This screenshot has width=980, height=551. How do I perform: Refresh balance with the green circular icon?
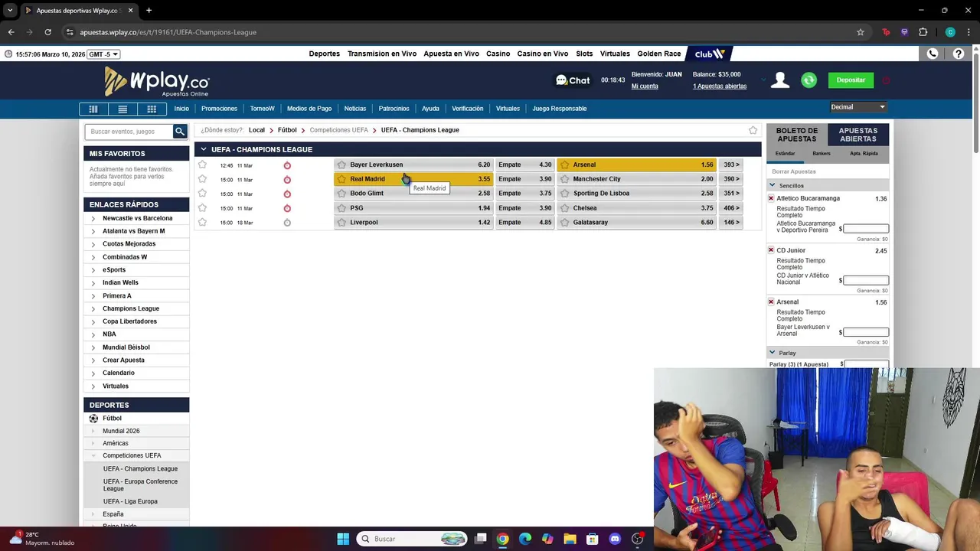pos(808,80)
